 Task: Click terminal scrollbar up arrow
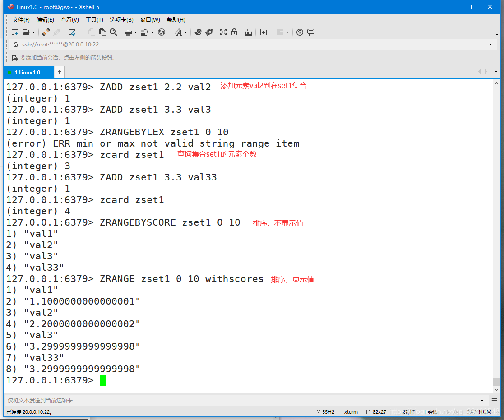(x=496, y=84)
